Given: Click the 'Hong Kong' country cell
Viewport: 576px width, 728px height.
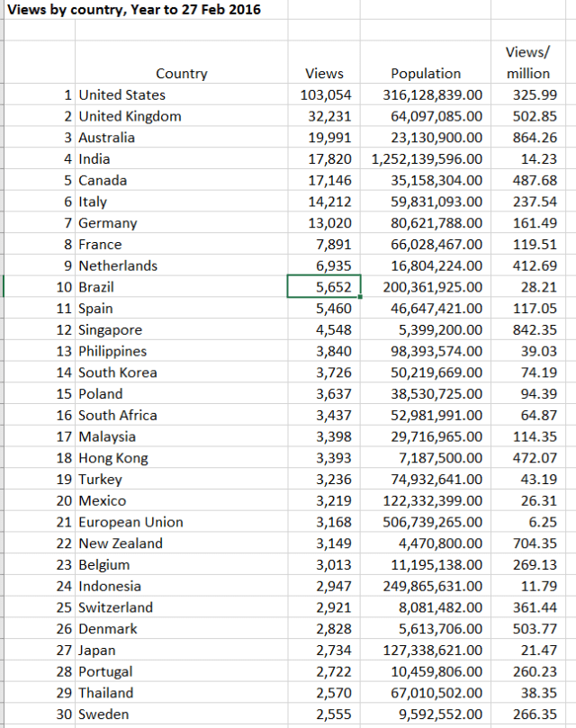Looking at the screenshot, I should 113,458.
